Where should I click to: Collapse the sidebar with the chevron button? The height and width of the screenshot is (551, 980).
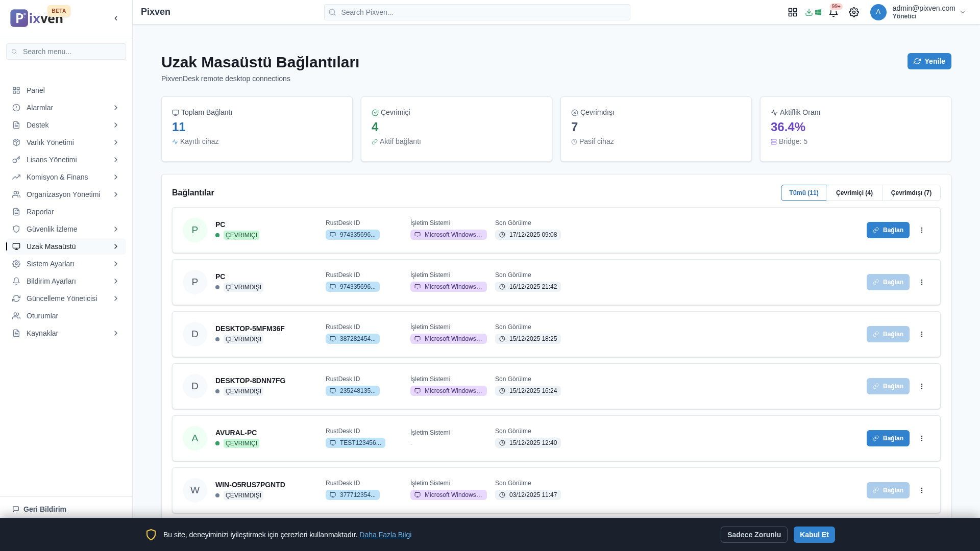[116, 18]
